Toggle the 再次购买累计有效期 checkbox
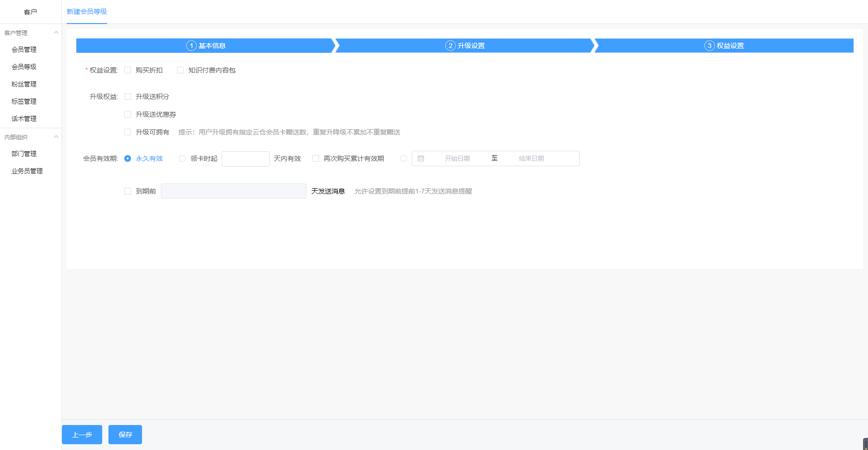Viewport: 868px width, 450px height. (316, 158)
